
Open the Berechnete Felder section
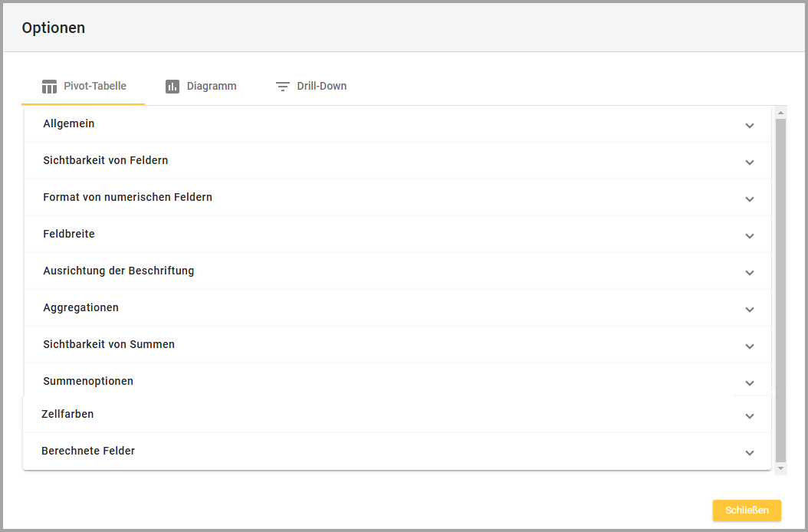coord(88,451)
